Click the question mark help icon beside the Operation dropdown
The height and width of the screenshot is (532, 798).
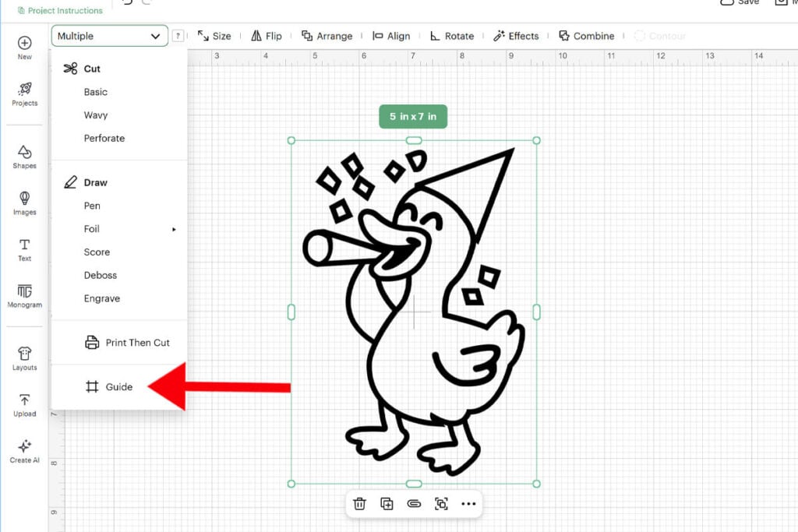pos(178,36)
